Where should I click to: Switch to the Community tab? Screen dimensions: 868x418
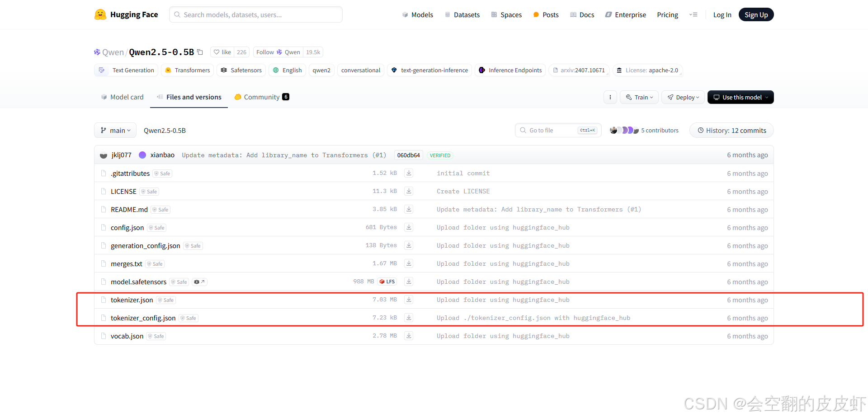tap(262, 97)
